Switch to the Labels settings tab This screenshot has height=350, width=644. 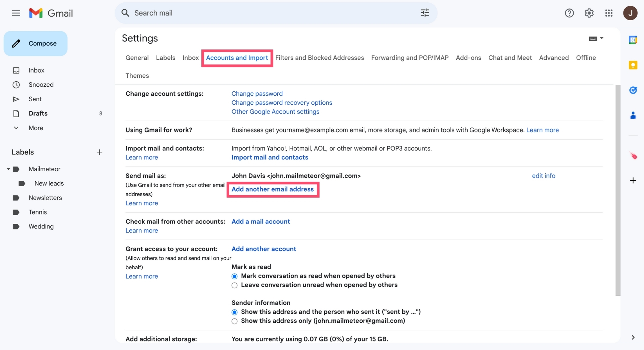165,58
